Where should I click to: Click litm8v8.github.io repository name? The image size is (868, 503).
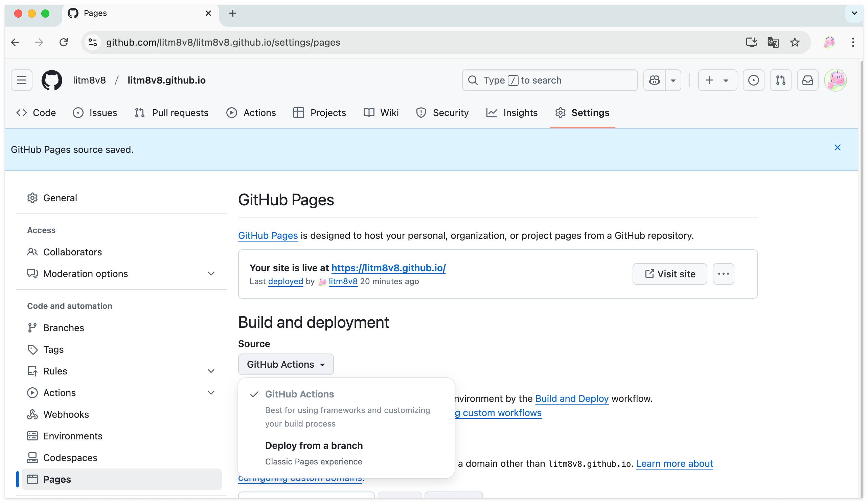(167, 80)
